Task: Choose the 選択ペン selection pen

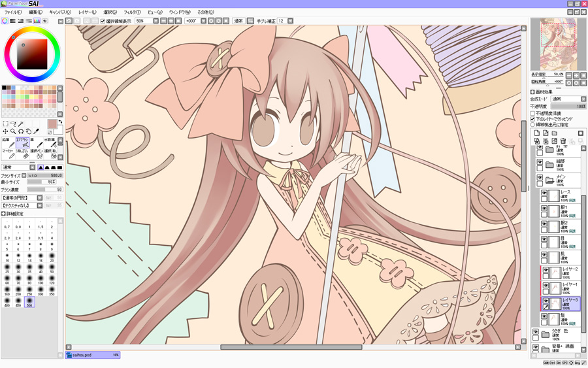Action: pos(37,154)
